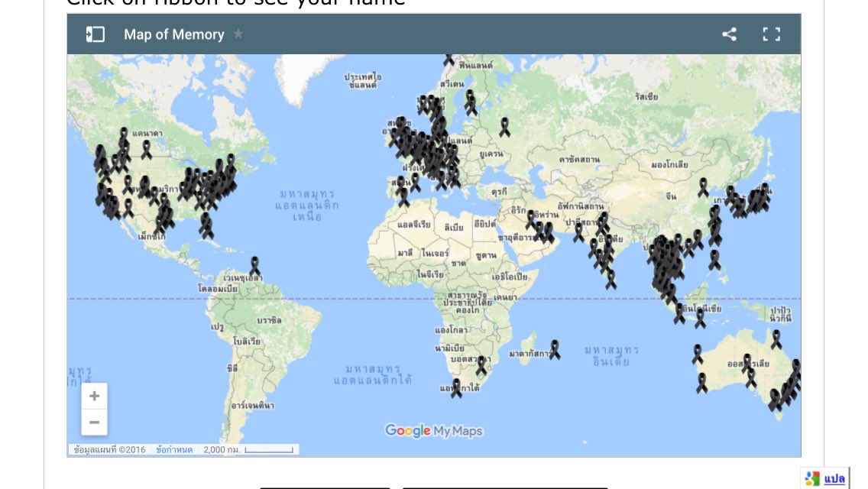Click the มหาสมุทรแอตแลนติกเหนือ ocean label
The width and height of the screenshot is (868, 489).
coord(308,205)
